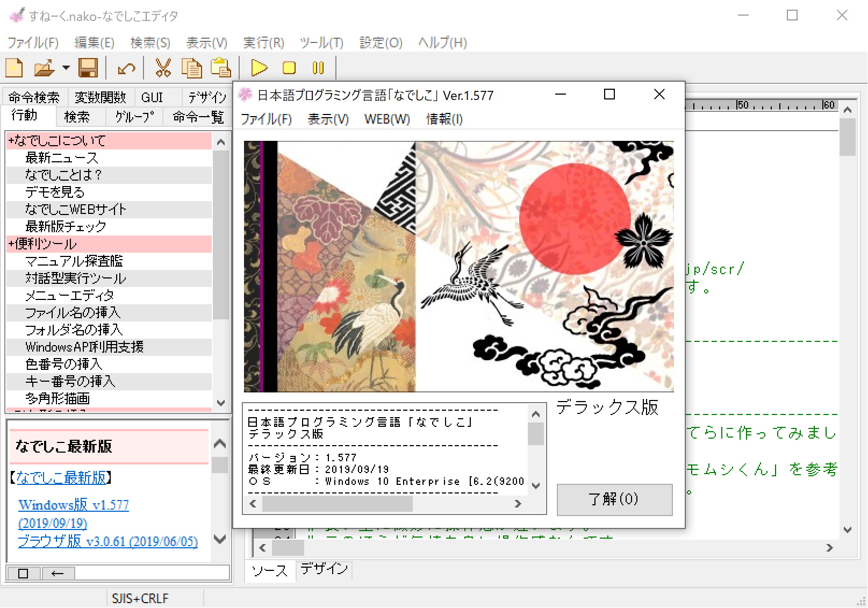Select 色番号の挿入 list item
Screen dimensions: 868x608
[109, 364]
